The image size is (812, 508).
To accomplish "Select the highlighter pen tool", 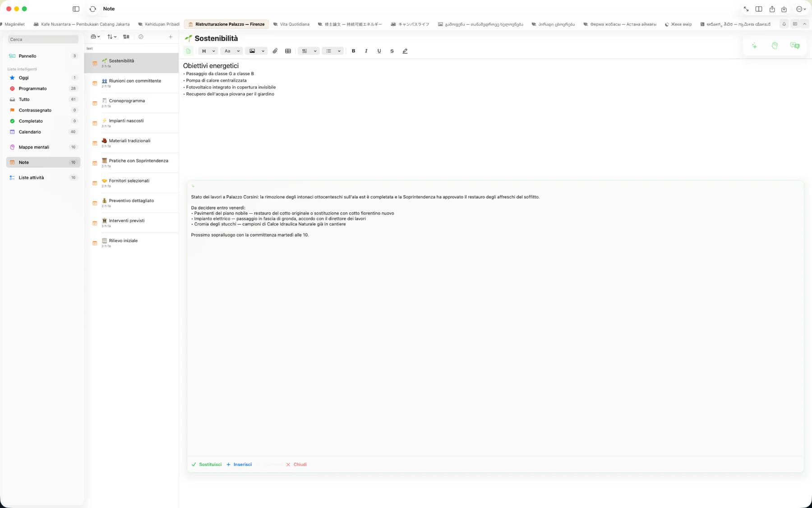I will pos(405,51).
